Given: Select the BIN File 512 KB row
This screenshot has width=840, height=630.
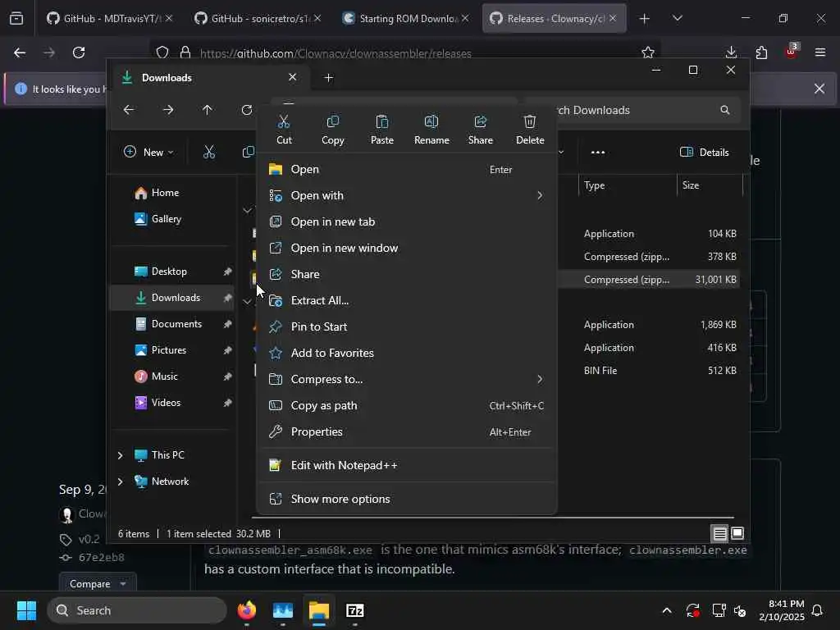Looking at the screenshot, I should [649, 371].
